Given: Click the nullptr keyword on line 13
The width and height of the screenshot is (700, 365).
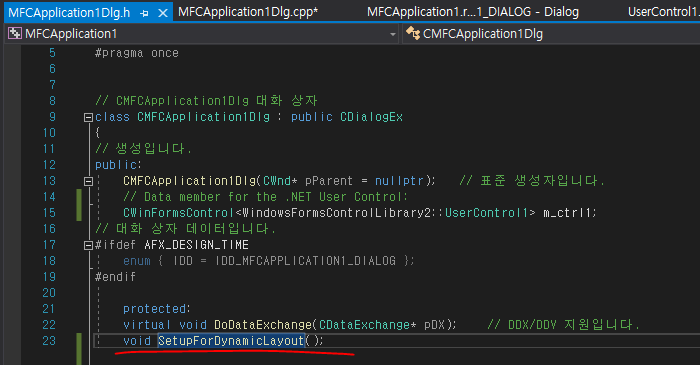Looking at the screenshot, I should click(x=399, y=181).
